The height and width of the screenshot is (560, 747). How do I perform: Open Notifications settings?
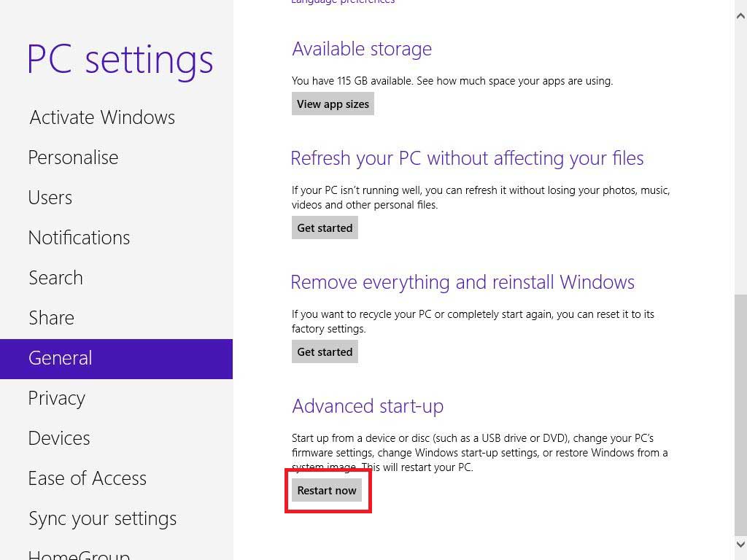(x=79, y=238)
